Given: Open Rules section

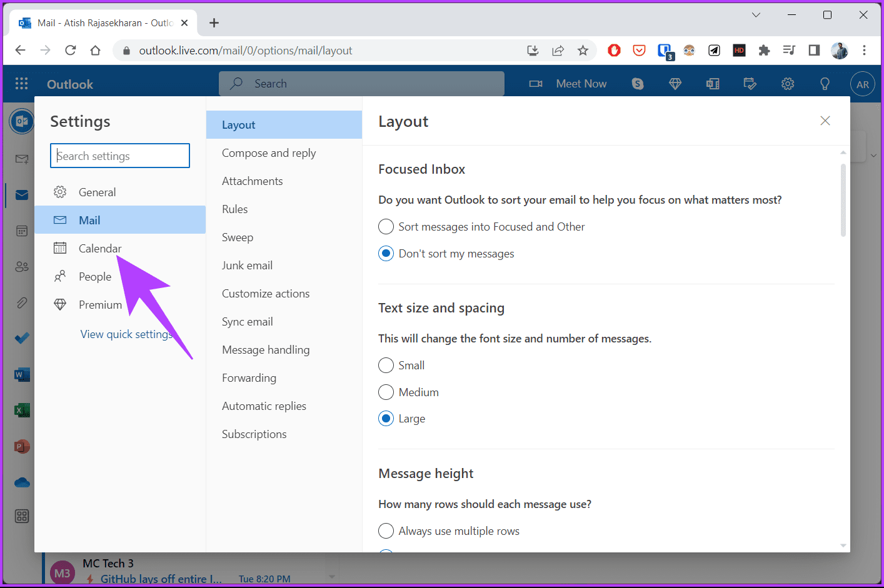Looking at the screenshot, I should click(284, 209).
